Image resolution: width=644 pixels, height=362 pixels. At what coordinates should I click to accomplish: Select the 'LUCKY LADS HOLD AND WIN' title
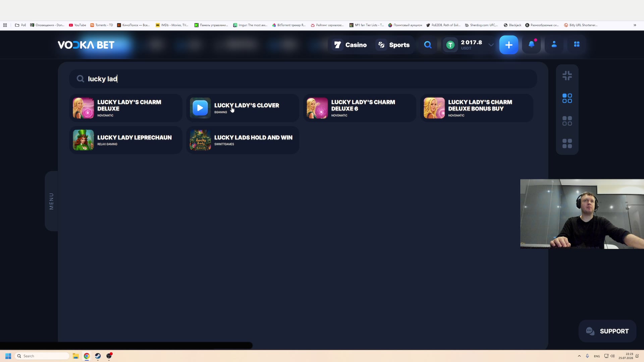point(253,137)
